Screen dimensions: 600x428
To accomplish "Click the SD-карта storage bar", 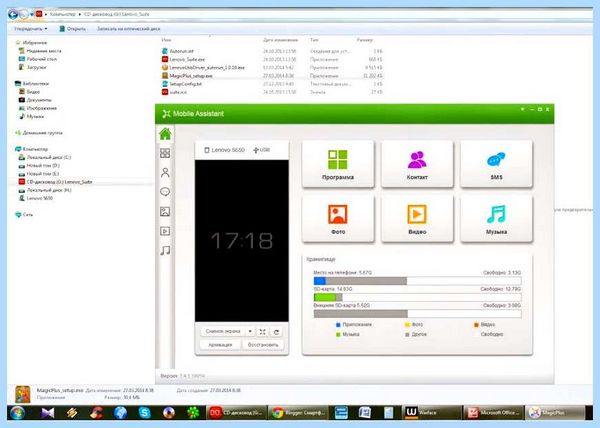I will click(417, 297).
